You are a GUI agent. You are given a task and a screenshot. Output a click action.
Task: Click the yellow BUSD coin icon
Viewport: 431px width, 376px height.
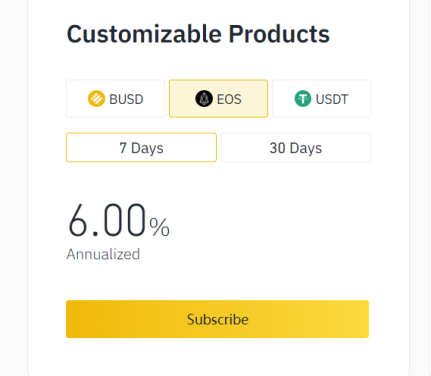pyautogui.click(x=96, y=99)
